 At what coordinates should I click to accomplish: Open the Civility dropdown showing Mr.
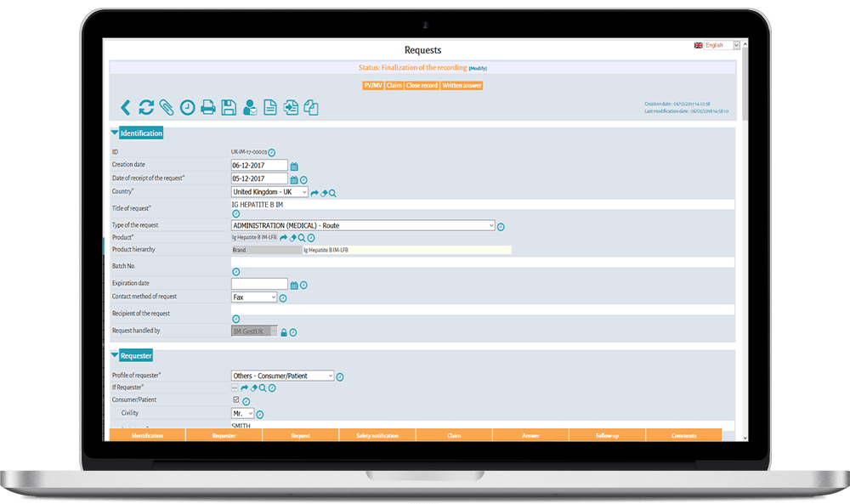pos(242,413)
